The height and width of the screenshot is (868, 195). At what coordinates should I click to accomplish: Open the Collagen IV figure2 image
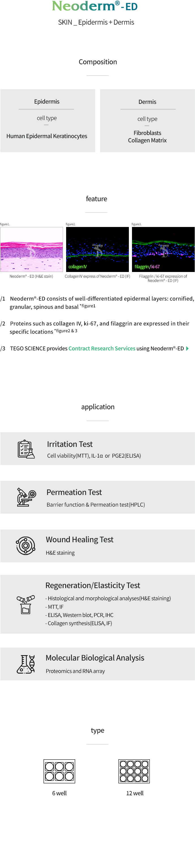[x=97, y=249]
